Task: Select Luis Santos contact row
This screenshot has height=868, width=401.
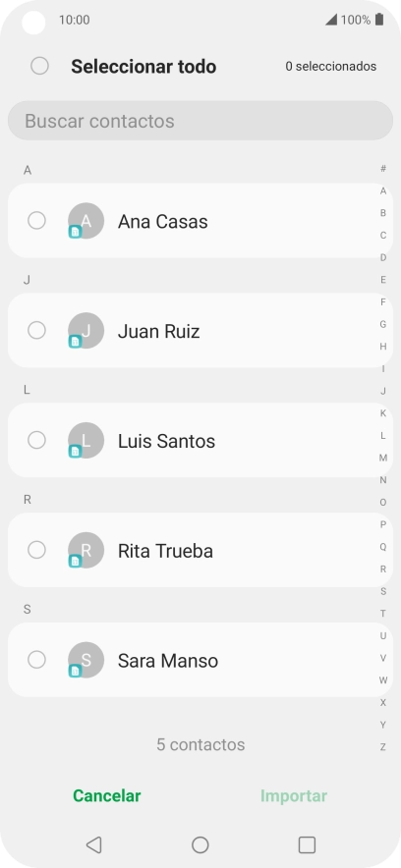Action: (x=200, y=440)
